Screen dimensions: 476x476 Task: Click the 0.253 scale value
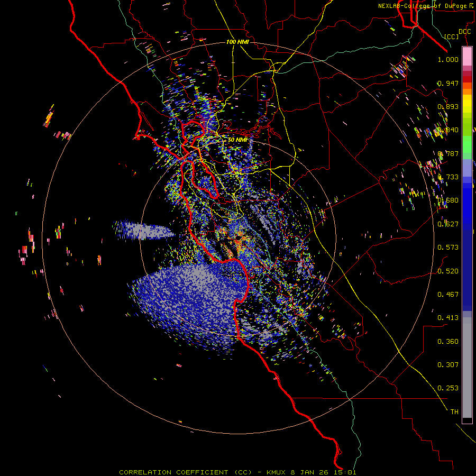pos(448,388)
